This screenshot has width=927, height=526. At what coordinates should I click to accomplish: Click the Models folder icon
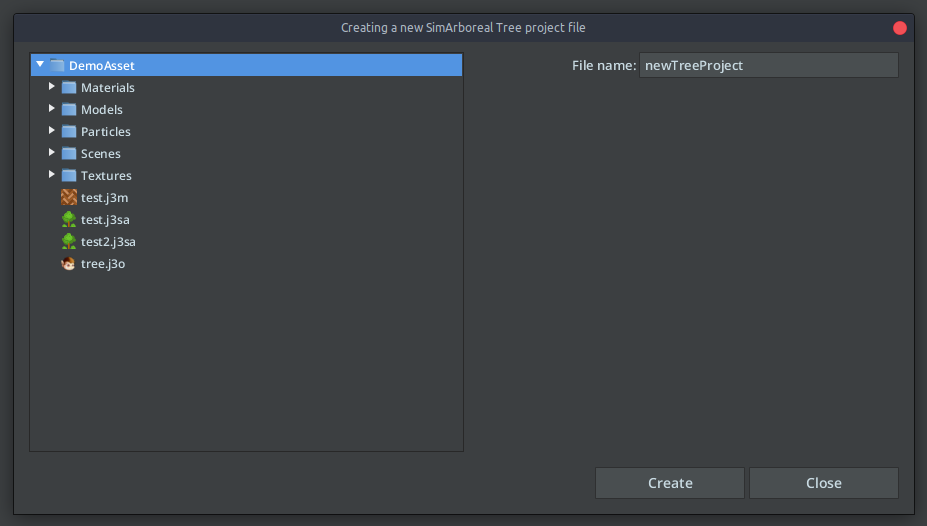click(69, 109)
